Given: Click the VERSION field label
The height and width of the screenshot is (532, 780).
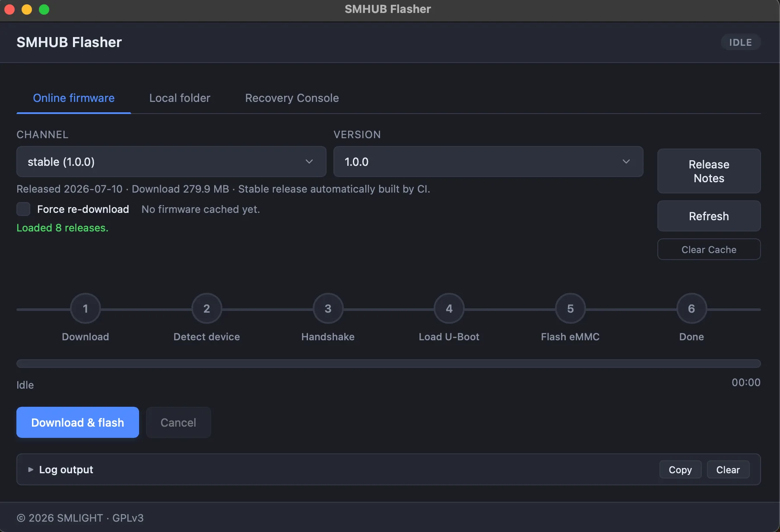Looking at the screenshot, I should [x=357, y=135].
